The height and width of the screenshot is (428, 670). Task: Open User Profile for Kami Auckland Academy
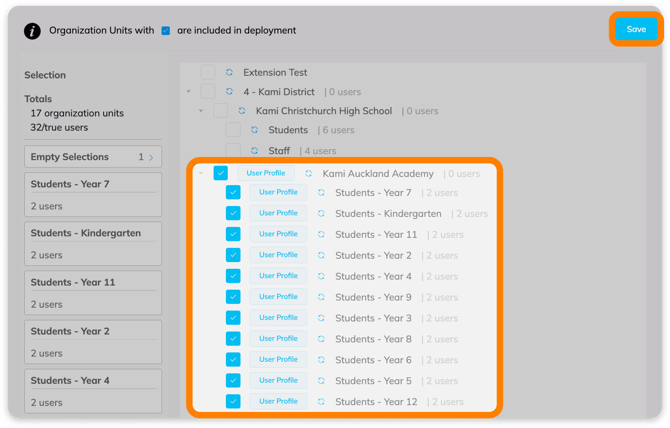click(x=266, y=173)
